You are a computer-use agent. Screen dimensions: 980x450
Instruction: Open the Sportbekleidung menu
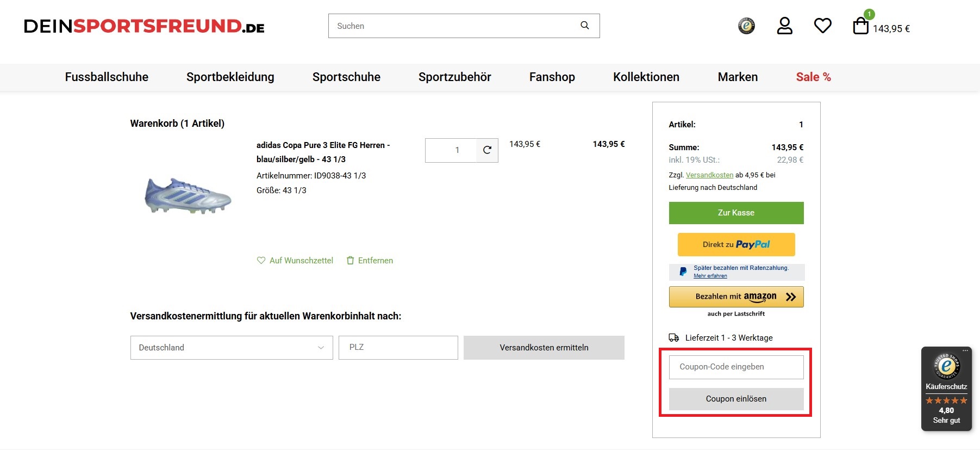click(230, 77)
